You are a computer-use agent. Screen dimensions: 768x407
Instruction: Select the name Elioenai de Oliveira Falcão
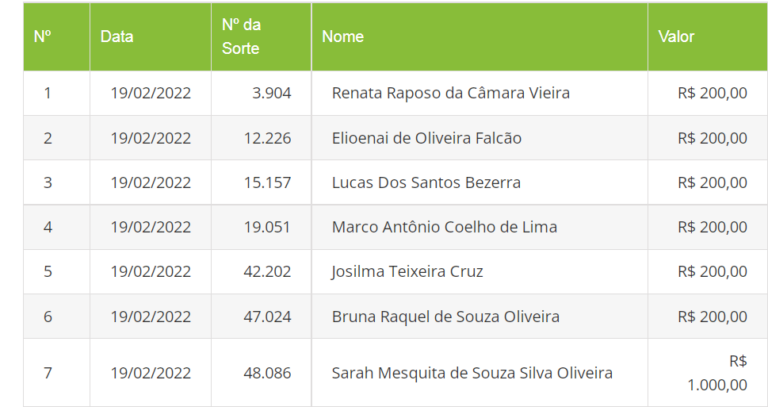point(426,138)
